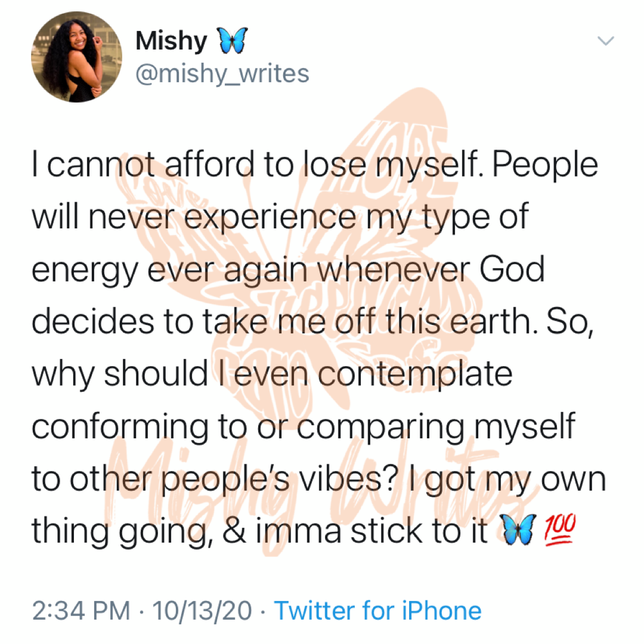Click Mishy's round profile photo
The height and width of the screenshot is (644, 644).
(x=76, y=57)
